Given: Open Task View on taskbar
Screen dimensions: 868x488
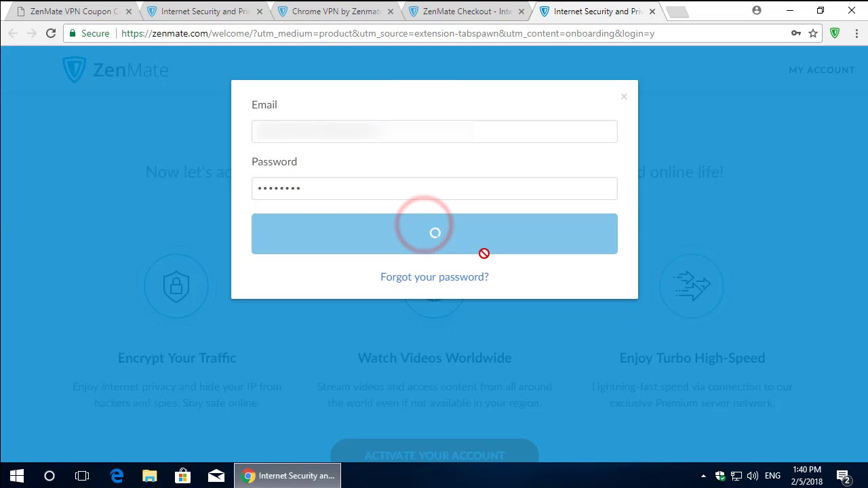Looking at the screenshot, I should point(82,476).
